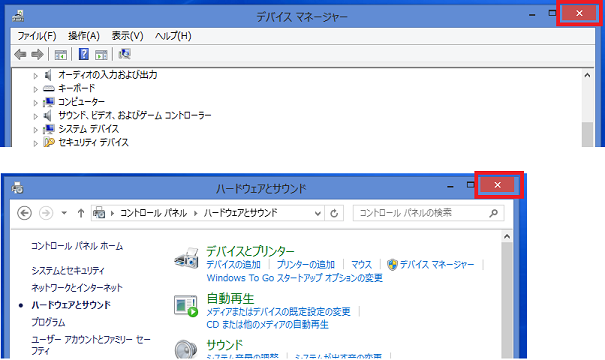Click refresh button next to address bar
605x360 pixels.
334,213
